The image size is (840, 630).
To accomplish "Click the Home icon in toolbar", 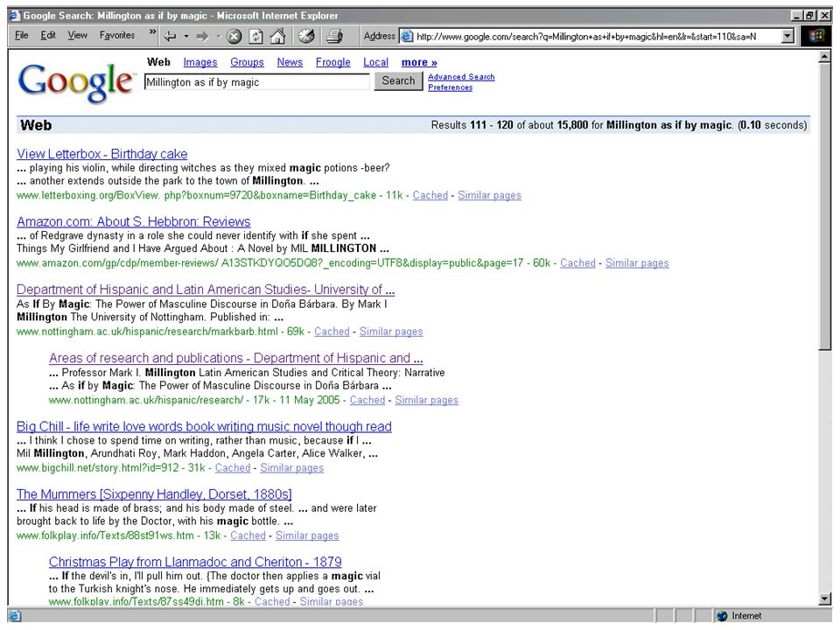I will tap(277, 36).
